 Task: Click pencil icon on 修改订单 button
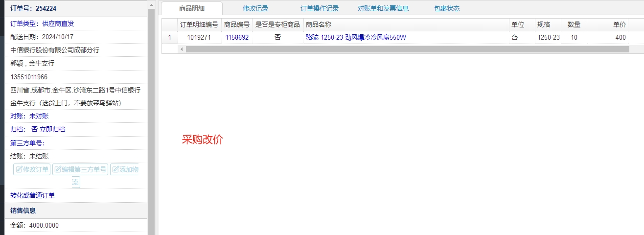coord(19,169)
